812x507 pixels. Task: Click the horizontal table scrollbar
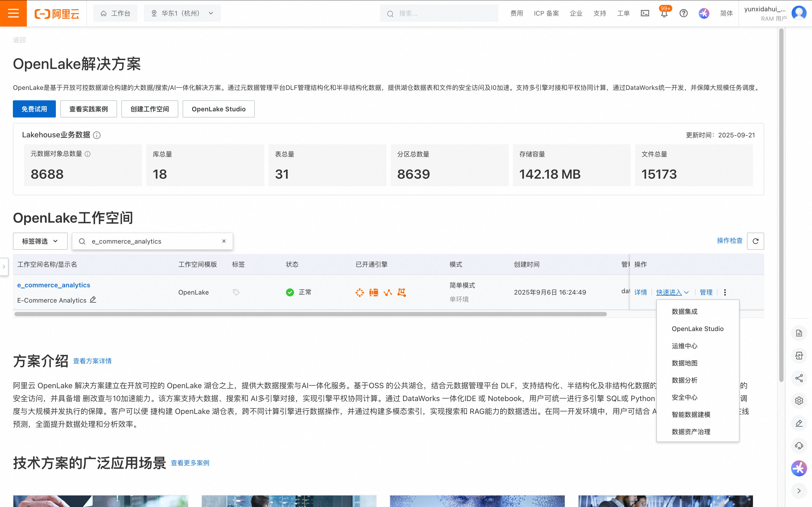coord(310,314)
